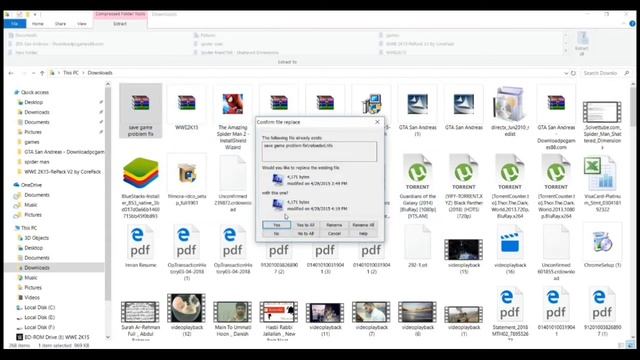Select the Black Panther torrent file
640x360 pixels.
point(464,187)
